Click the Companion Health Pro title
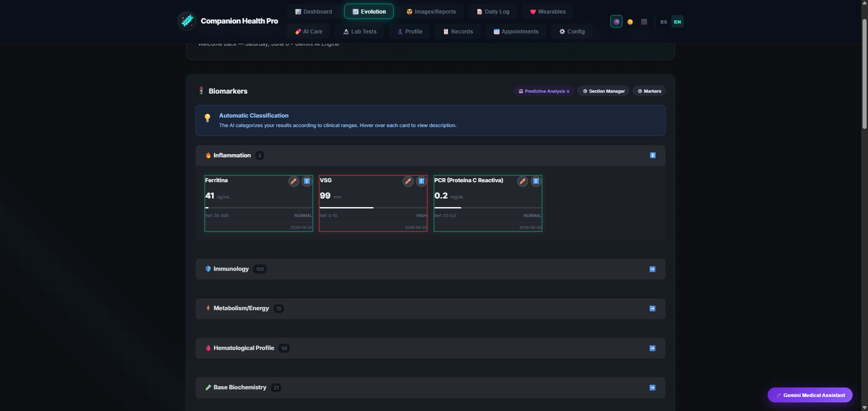The image size is (868, 411). pos(239,21)
